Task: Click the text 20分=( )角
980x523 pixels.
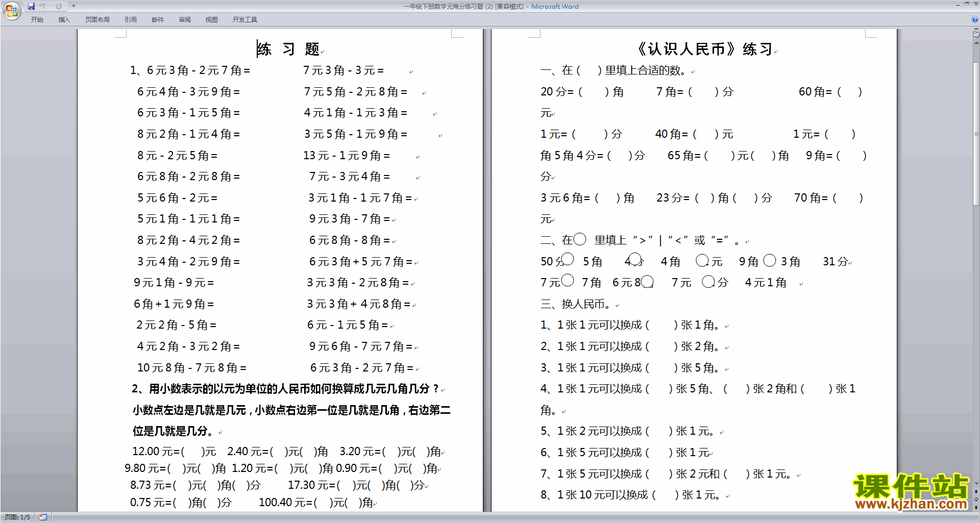Action: click(x=582, y=92)
